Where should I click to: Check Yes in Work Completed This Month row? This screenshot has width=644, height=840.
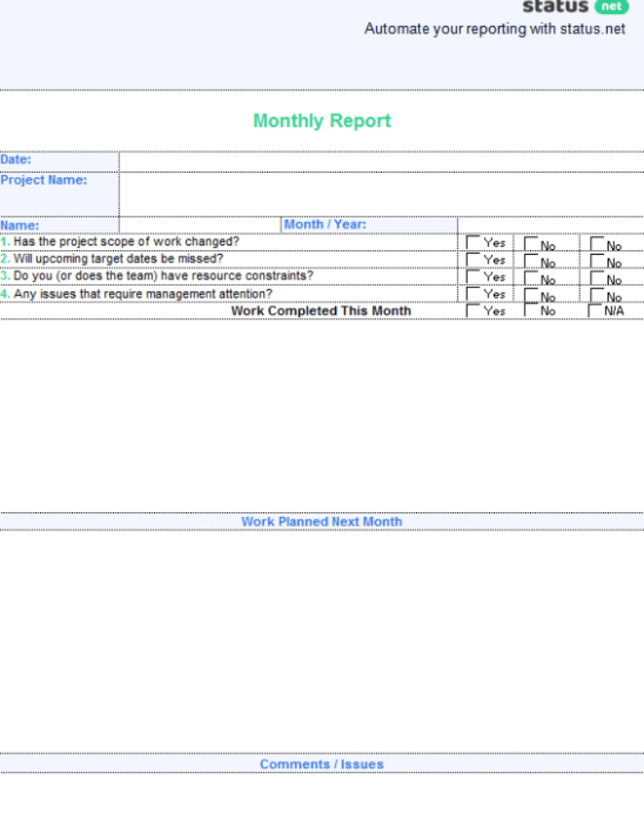click(x=473, y=311)
